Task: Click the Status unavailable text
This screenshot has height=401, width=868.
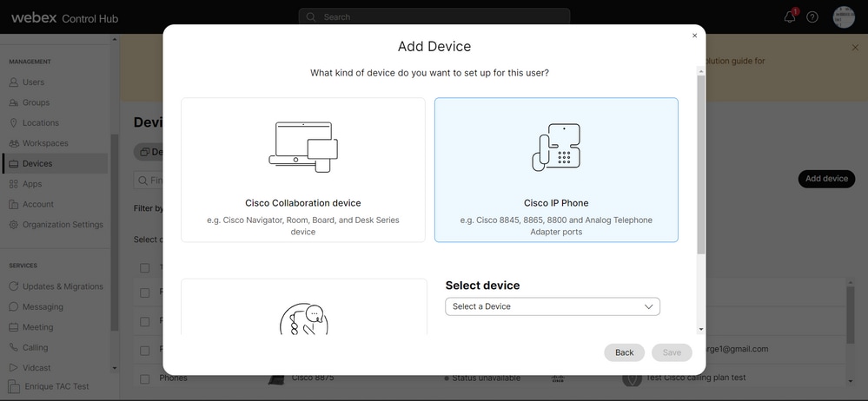Action: pos(486,378)
